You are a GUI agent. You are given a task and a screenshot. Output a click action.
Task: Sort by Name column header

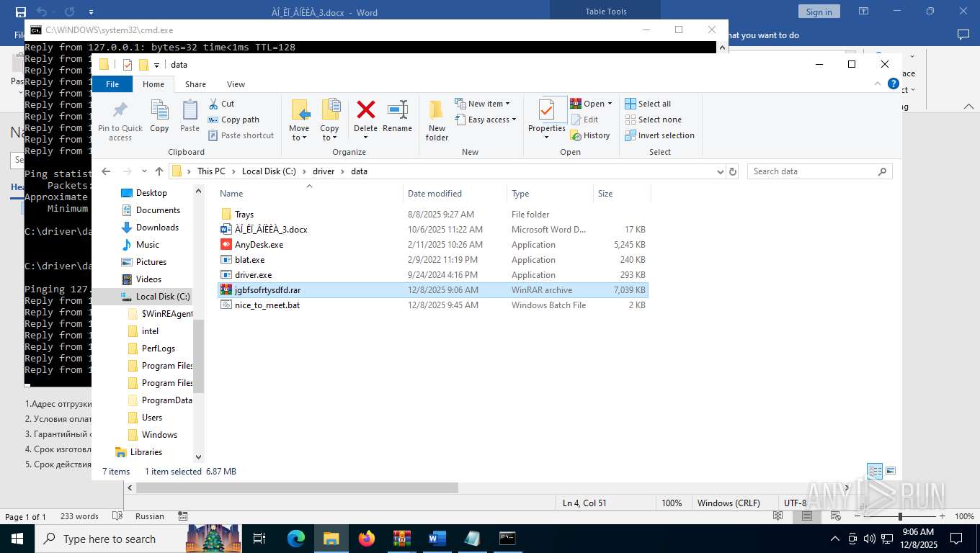[x=310, y=193]
